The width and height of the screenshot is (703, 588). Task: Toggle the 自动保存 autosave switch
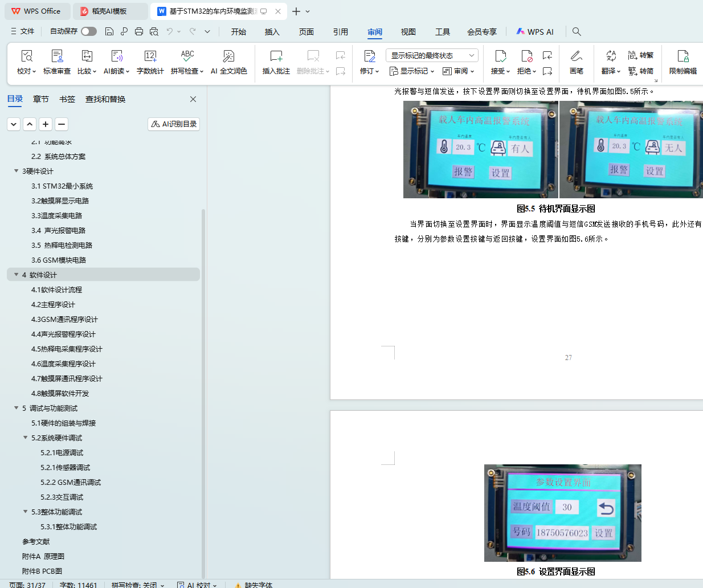point(89,31)
